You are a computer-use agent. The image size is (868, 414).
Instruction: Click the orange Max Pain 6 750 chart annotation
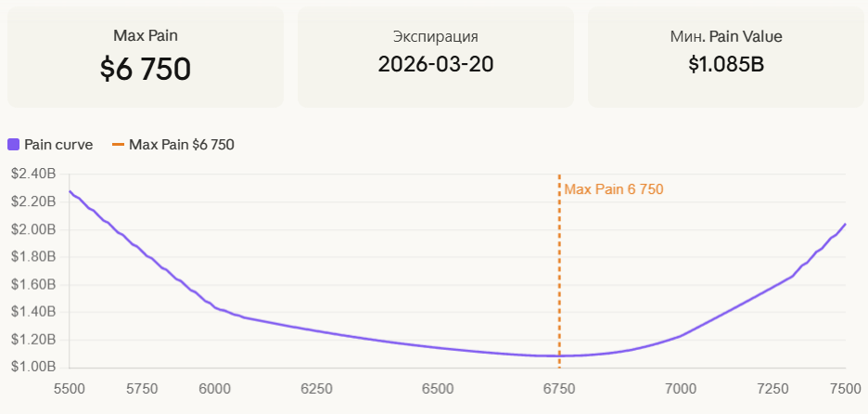pos(614,189)
